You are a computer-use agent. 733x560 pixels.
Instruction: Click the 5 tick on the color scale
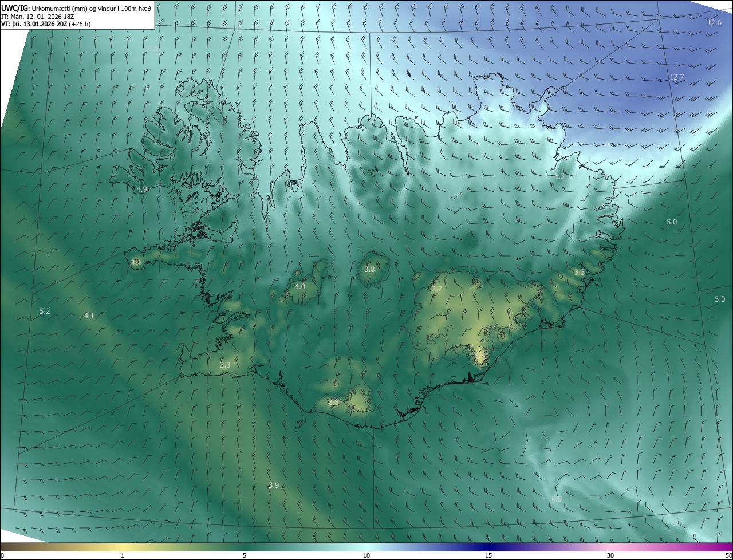[x=245, y=555]
